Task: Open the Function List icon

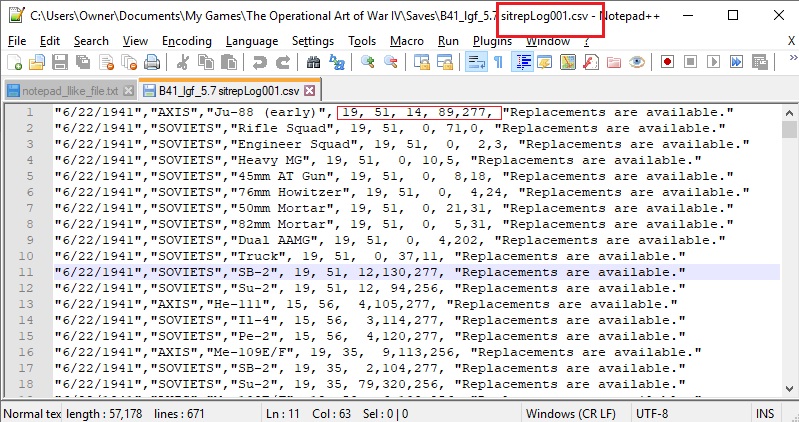Action: coord(591,62)
